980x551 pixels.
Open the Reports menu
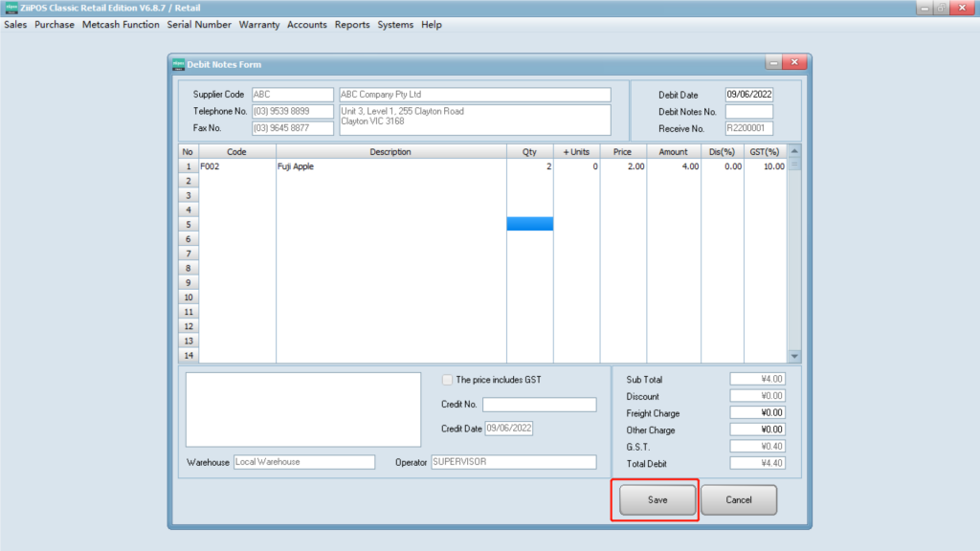(x=352, y=25)
